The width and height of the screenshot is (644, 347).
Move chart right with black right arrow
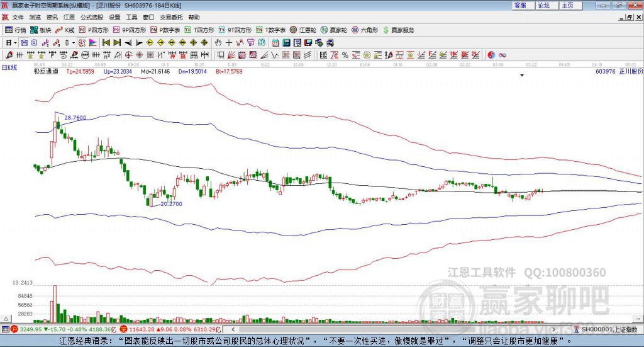point(139,43)
